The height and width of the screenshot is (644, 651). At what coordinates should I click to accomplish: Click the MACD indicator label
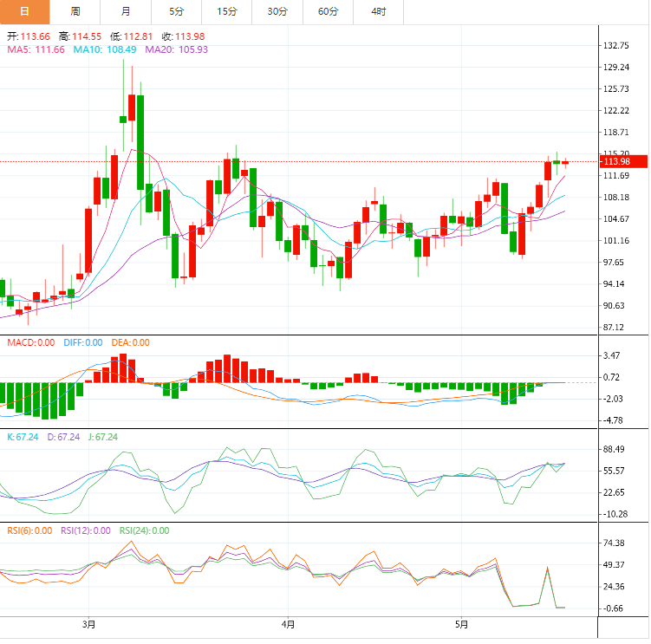pos(31,342)
